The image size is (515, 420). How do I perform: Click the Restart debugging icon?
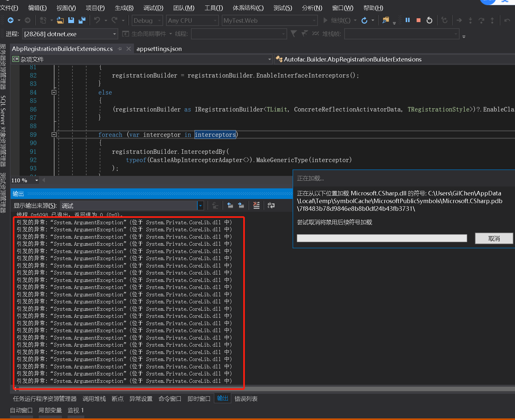(x=429, y=21)
